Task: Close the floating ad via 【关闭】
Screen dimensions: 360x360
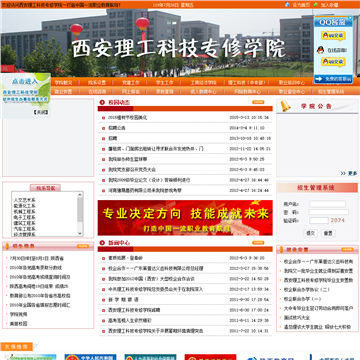Action: point(40,112)
